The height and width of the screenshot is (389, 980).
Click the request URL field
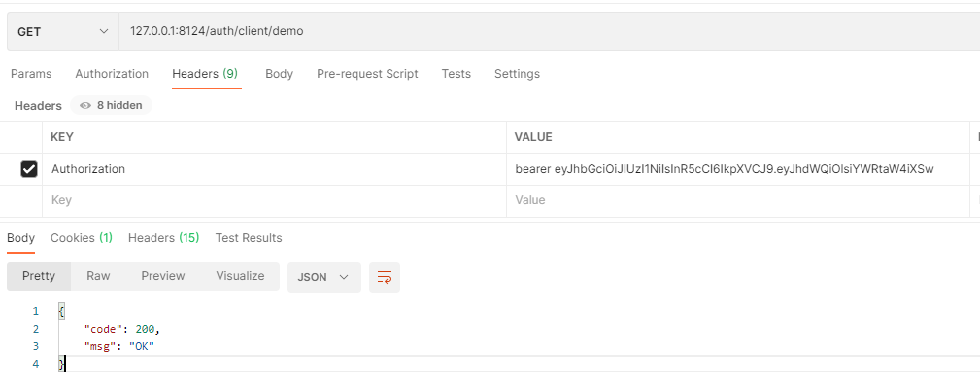pos(544,31)
